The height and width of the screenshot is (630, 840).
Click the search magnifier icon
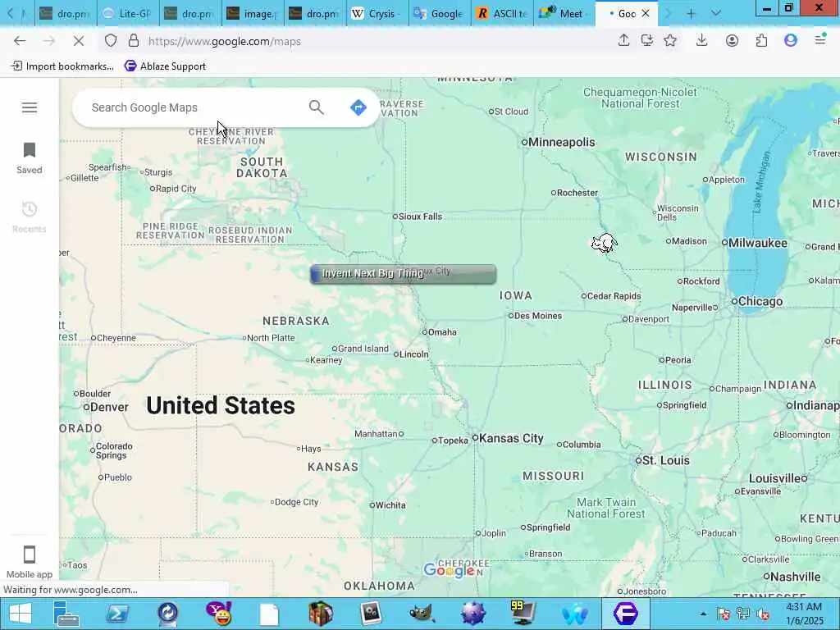(316, 107)
